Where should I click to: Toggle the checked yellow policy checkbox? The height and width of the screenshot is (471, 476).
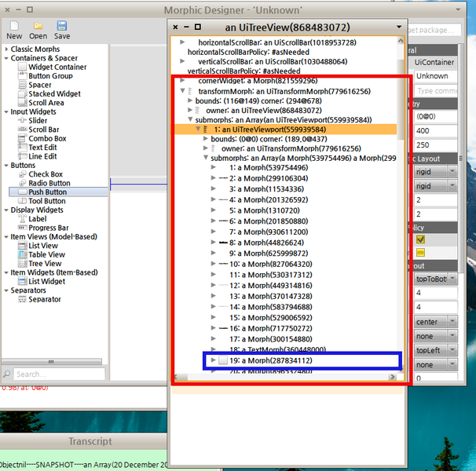click(421, 239)
